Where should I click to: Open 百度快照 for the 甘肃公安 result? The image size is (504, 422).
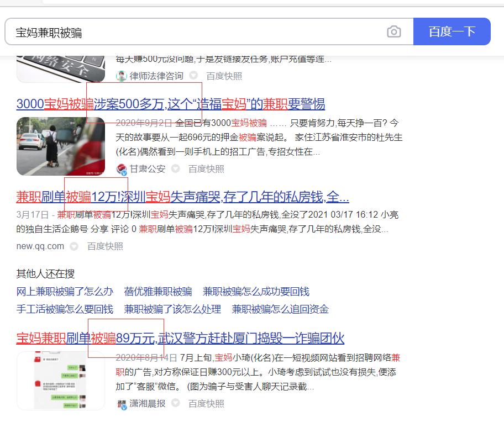point(205,169)
